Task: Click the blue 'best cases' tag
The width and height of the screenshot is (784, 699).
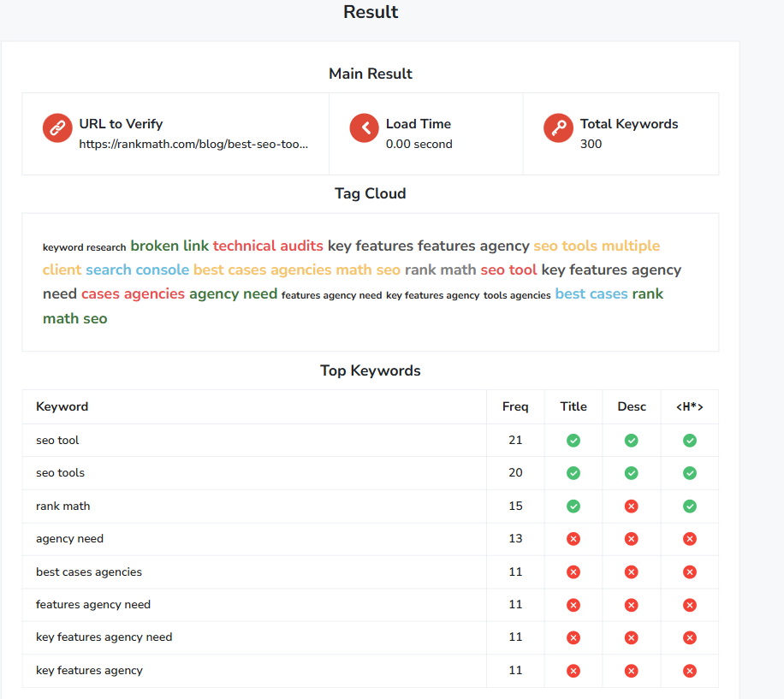Action: coord(591,293)
